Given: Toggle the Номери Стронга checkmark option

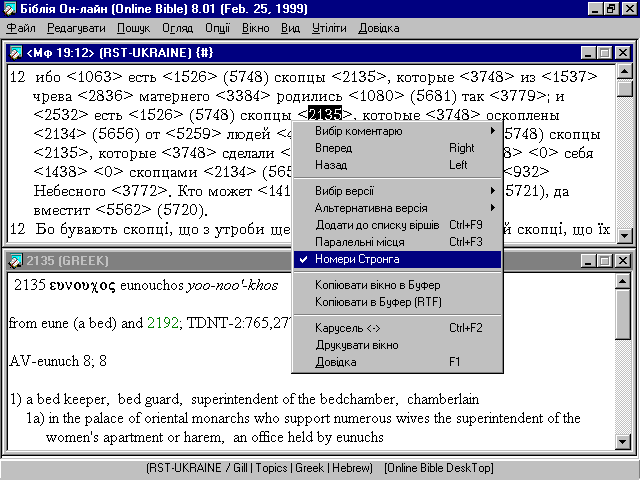Looking at the screenshot, I should [x=357, y=259].
